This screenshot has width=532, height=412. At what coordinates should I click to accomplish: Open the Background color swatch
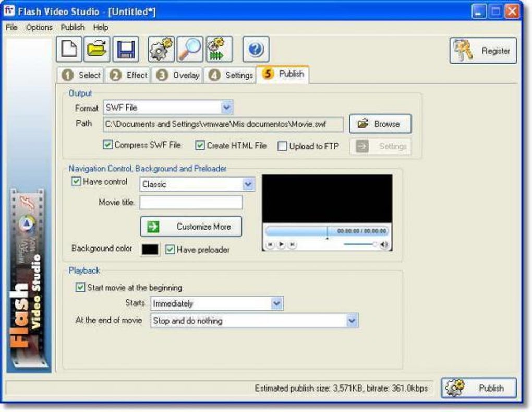point(150,250)
